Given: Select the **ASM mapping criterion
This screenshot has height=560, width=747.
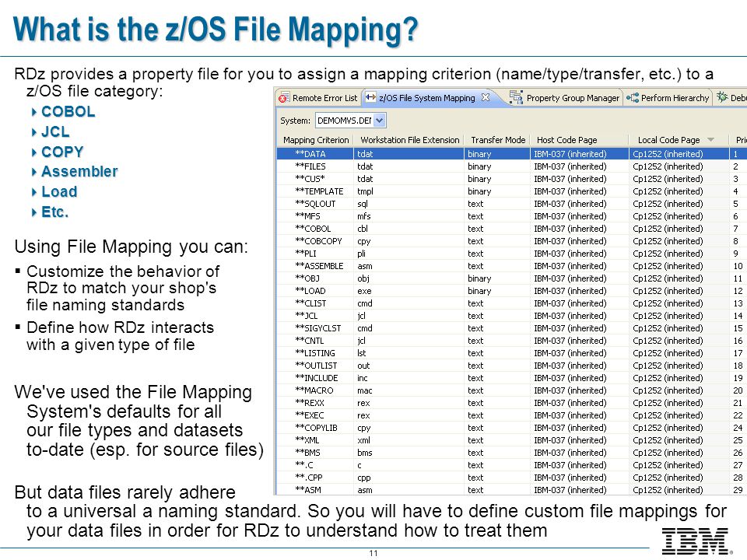Looking at the screenshot, I should (x=308, y=490).
